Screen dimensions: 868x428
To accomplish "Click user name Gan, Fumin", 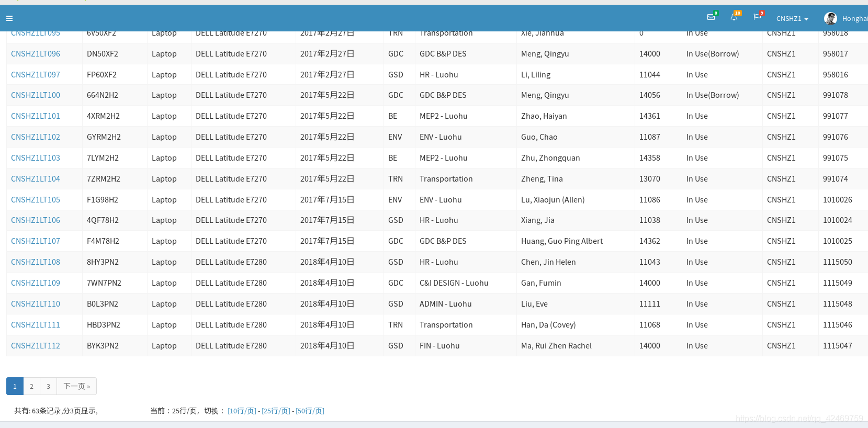I will (x=541, y=283).
